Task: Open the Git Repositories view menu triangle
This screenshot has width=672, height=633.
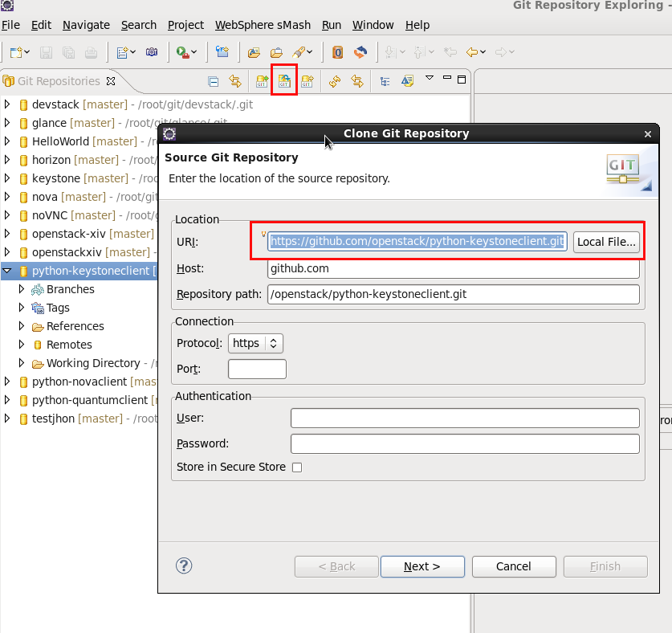Action: coord(429,79)
